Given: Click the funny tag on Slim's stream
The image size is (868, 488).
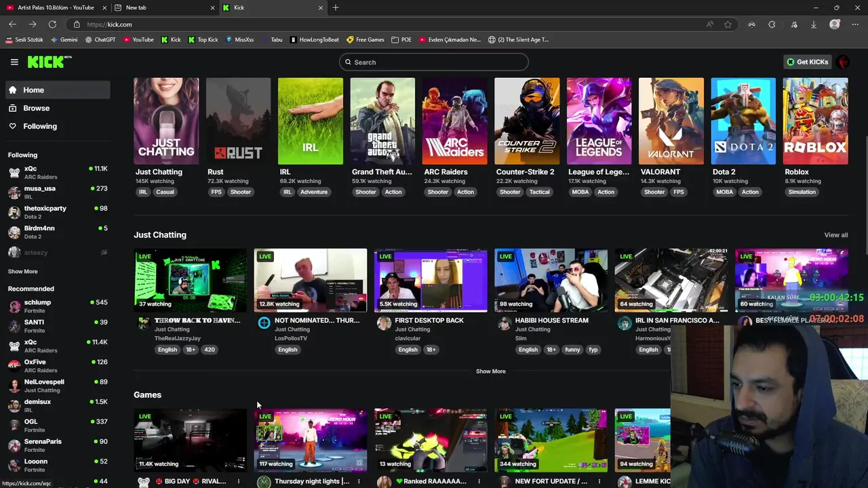Looking at the screenshot, I should [x=572, y=350].
